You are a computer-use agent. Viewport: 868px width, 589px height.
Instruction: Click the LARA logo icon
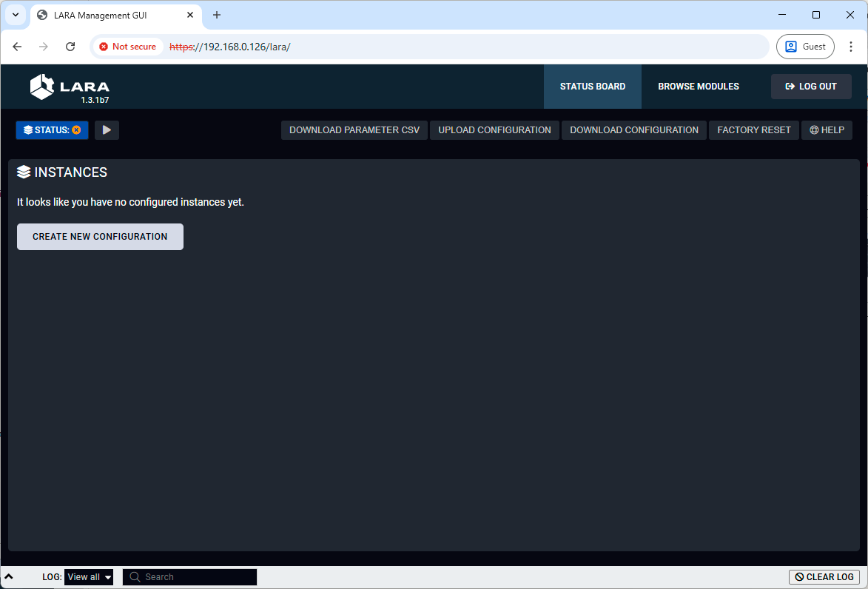coord(42,87)
